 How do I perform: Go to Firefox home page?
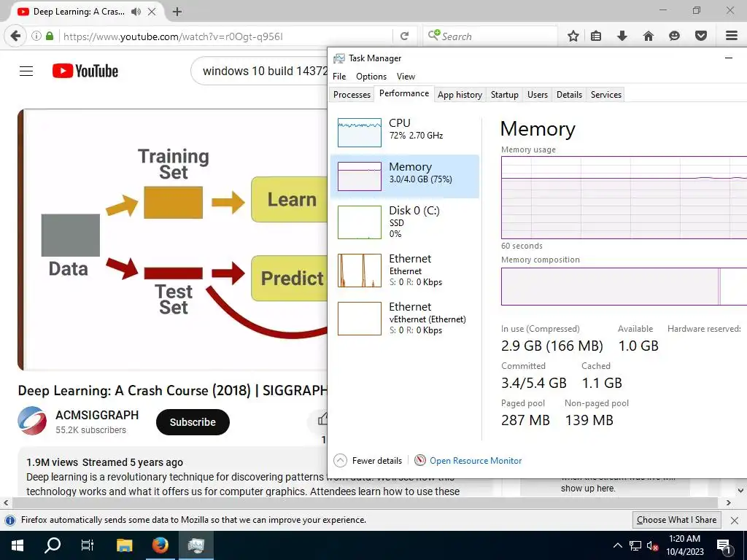tap(649, 36)
